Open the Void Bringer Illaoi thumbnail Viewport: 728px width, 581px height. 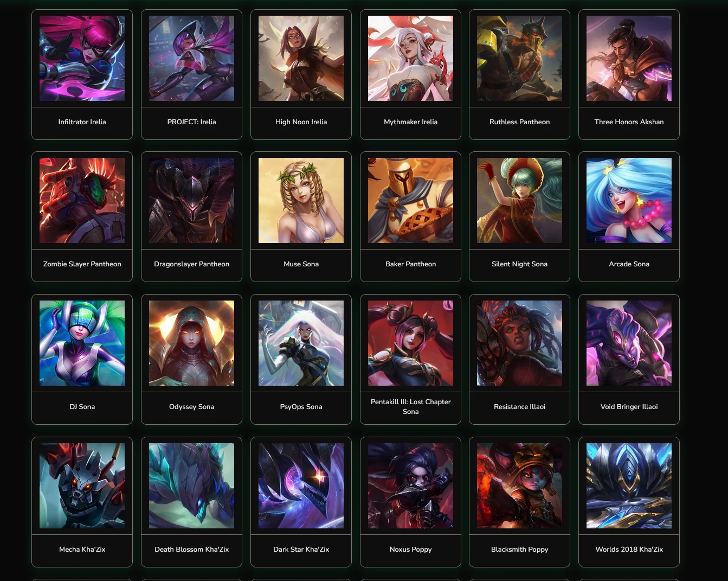(629, 343)
